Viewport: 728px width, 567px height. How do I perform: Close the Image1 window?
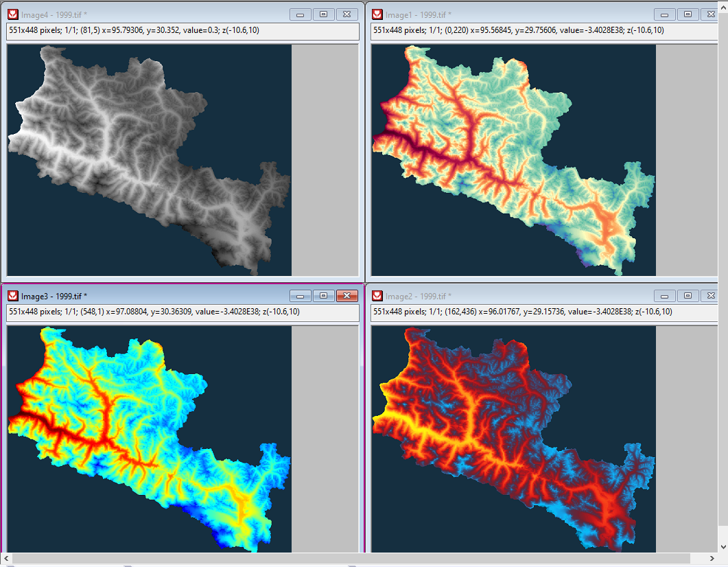click(x=712, y=14)
